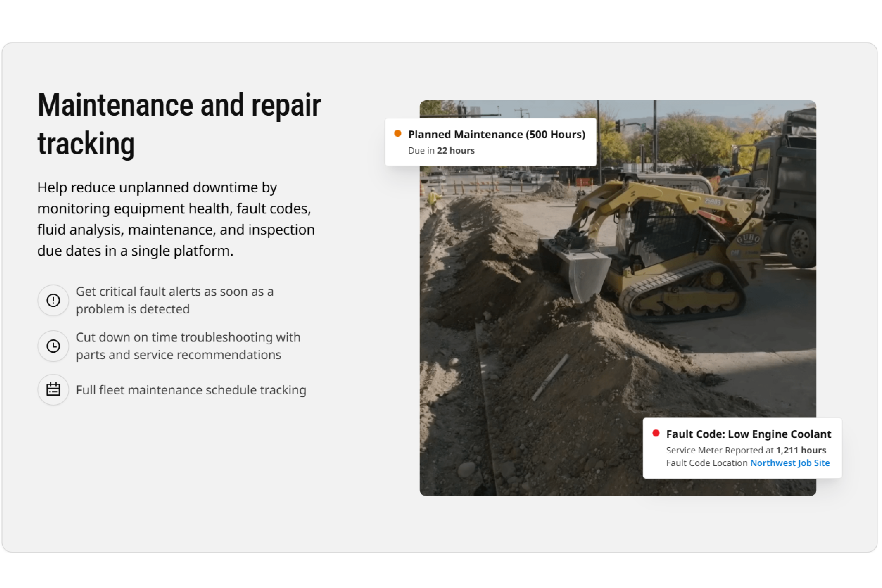882x588 pixels.
Task: Open the Northwest Job Site link
Action: click(790, 463)
